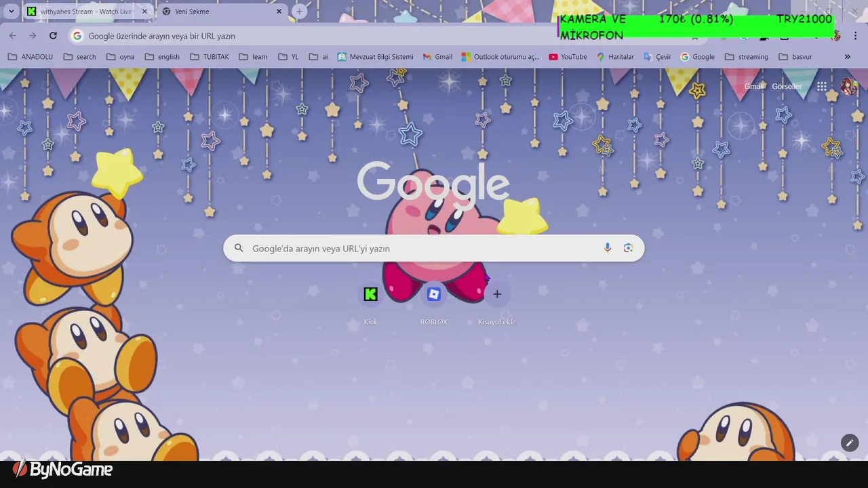Open the oyna bookmark folder

point(120,57)
